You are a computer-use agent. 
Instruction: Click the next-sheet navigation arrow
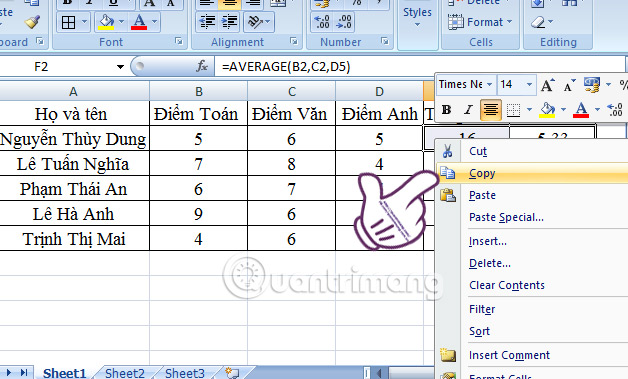(x=9, y=373)
